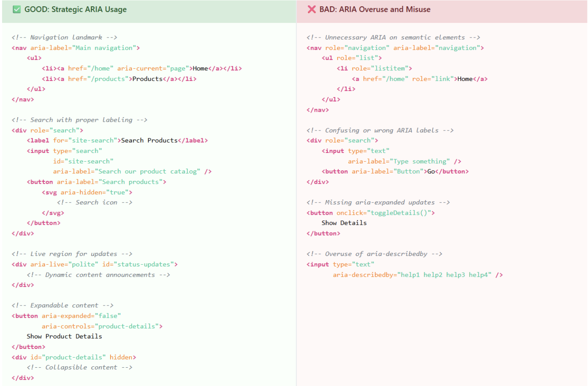Select the 'BAD: ARIA Overuse and Misuse' heading
588x386 pixels.
374,10
